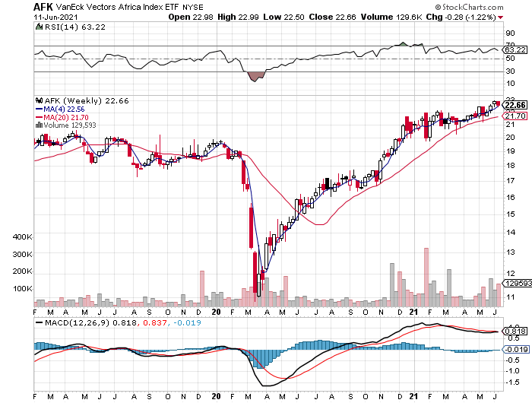This screenshot has width=532, height=403.
Task: Click the candlestick icon beside AFK (Weekly)
Action: point(39,100)
